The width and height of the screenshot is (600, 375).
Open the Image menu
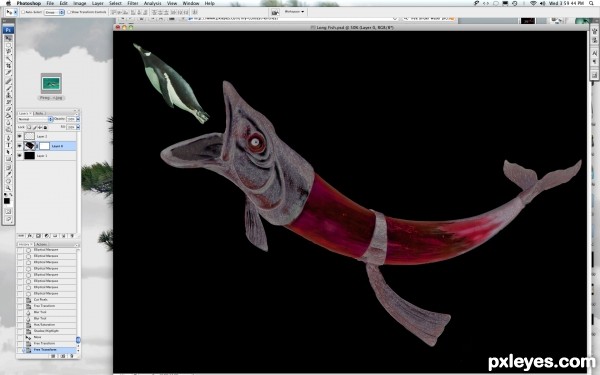point(80,3)
